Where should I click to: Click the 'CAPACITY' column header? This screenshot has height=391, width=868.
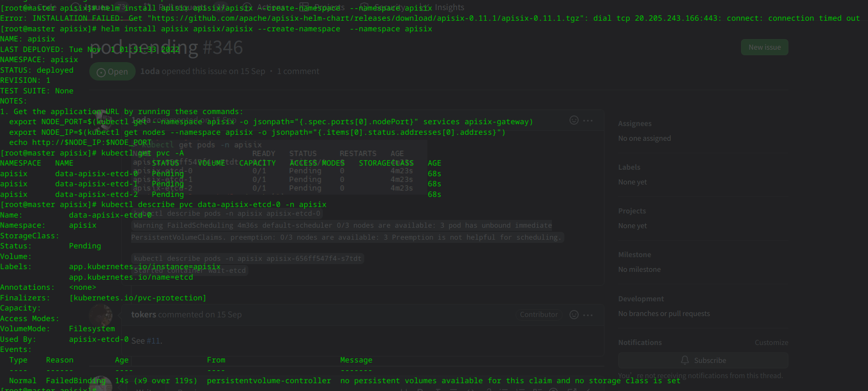point(258,163)
